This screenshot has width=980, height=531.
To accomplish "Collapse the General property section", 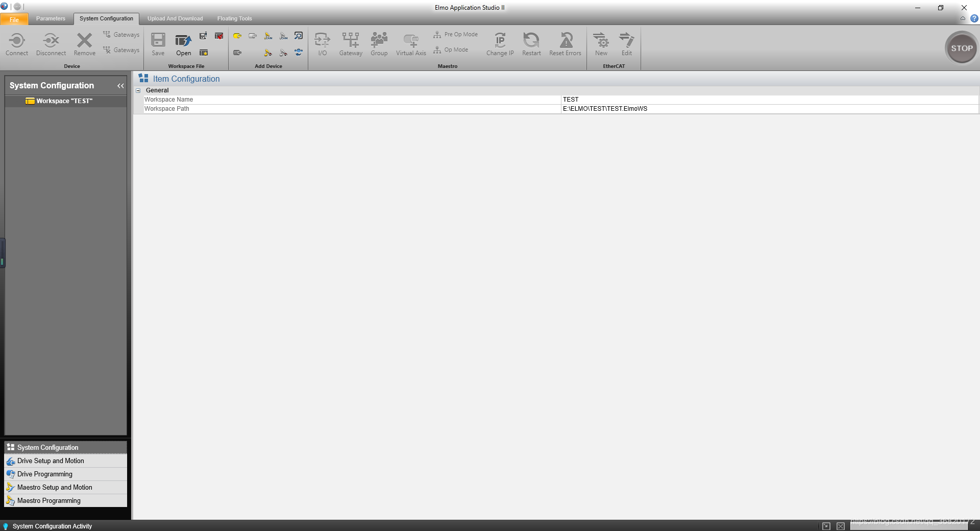I will [x=138, y=90].
